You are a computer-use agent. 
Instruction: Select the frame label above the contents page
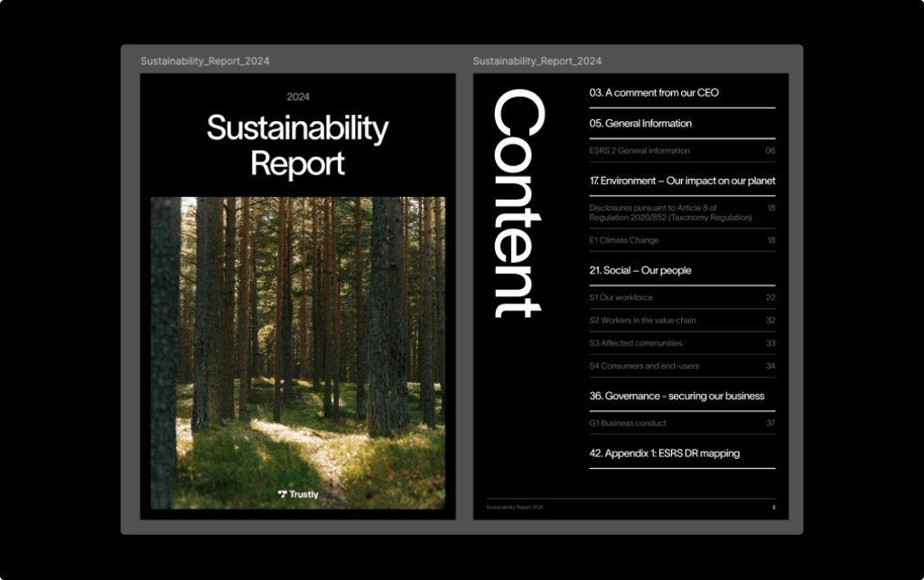[x=537, y=61]
